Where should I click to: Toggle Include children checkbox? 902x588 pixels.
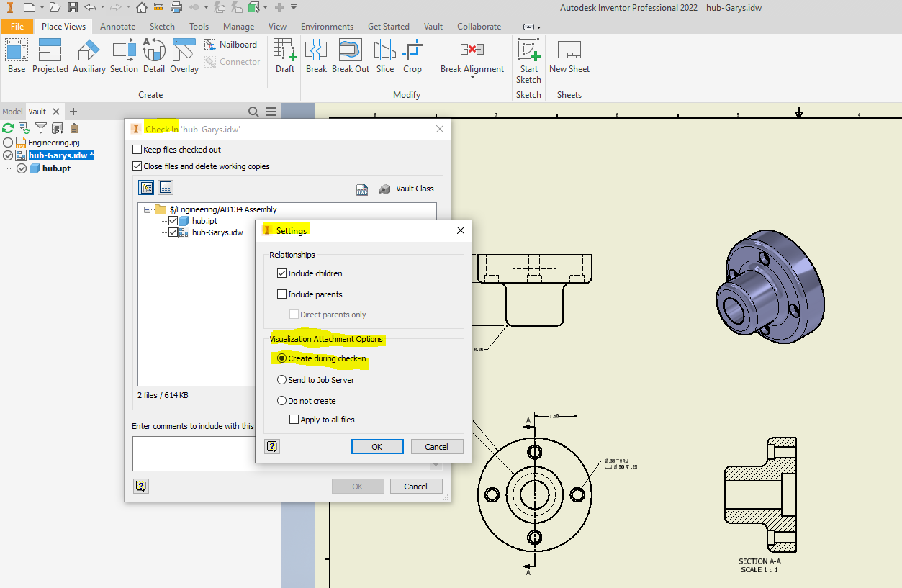click(281, 273)
